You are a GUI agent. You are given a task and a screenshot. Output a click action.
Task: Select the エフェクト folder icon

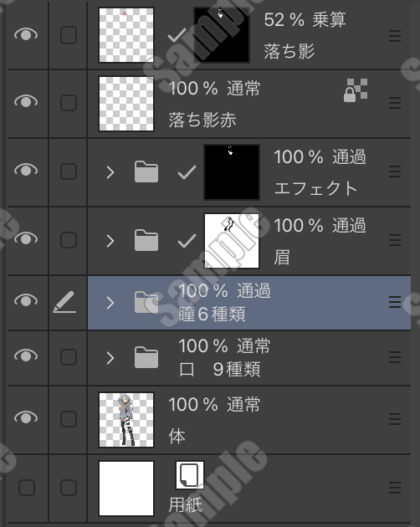pos(146,171)
